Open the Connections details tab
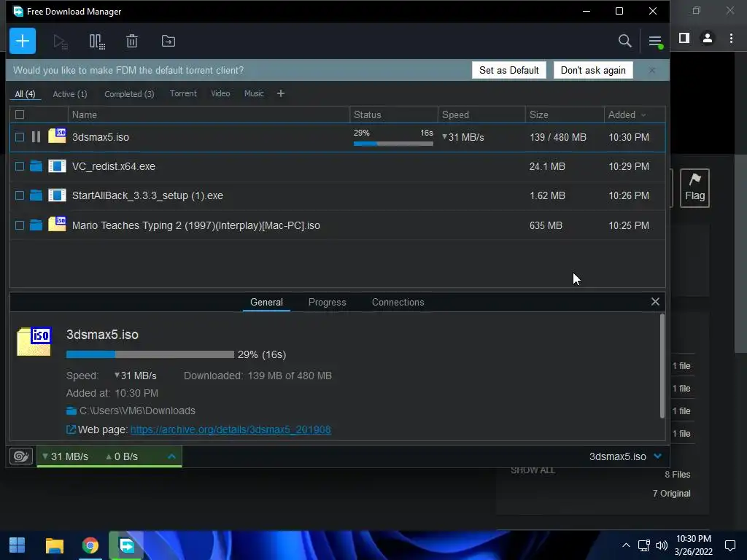747x560 pixels. [398, 302]
